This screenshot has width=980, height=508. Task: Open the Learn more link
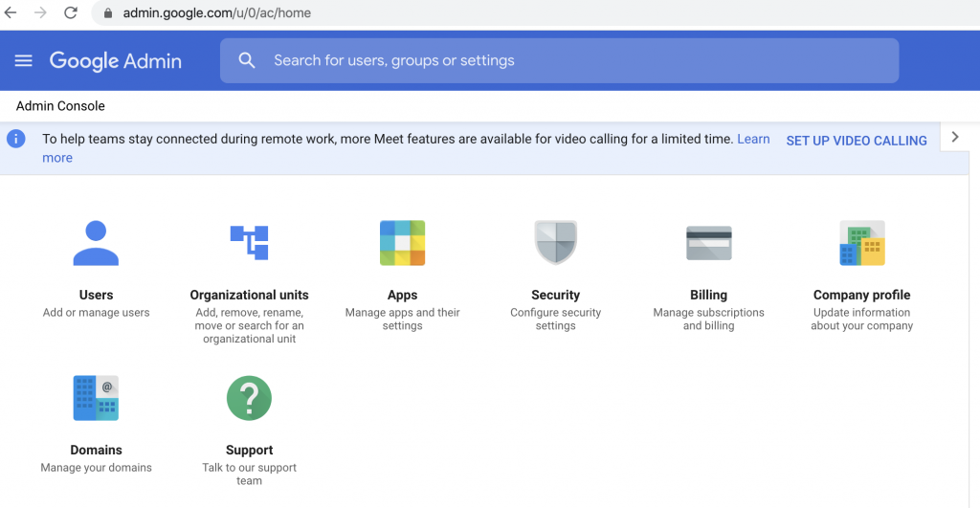(753, 139)
